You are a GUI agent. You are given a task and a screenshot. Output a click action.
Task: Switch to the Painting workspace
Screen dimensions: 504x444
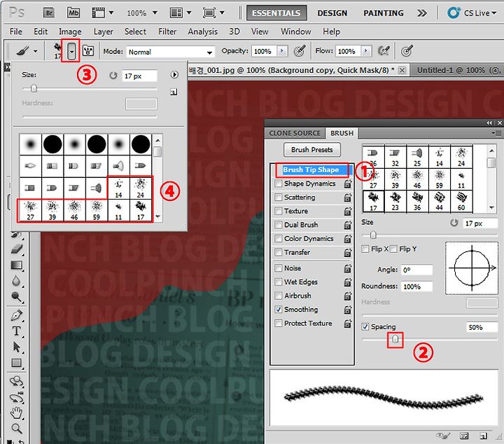pyautogui.click(x=383, y=13)
